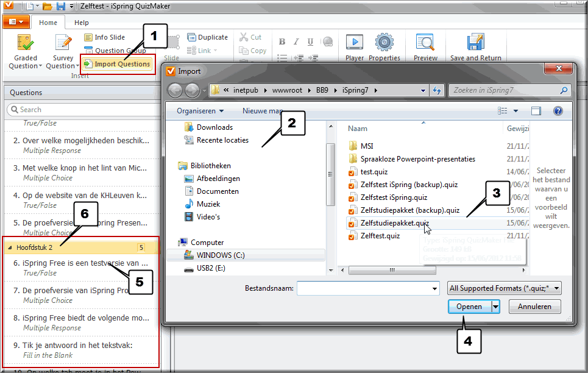The height and width of the screenshot is (373, 588).
Task: Select Zelftest.quiz file
Action: click(x=374, y=236)
